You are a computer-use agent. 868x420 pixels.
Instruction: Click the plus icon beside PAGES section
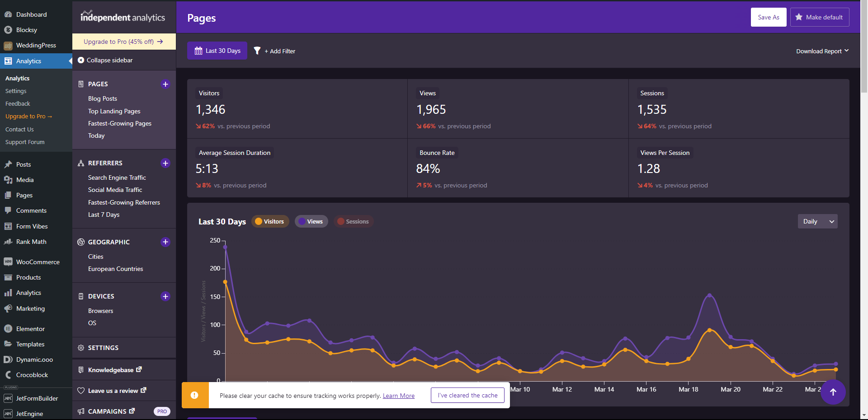pyautogui.click(x=165, y=84)
